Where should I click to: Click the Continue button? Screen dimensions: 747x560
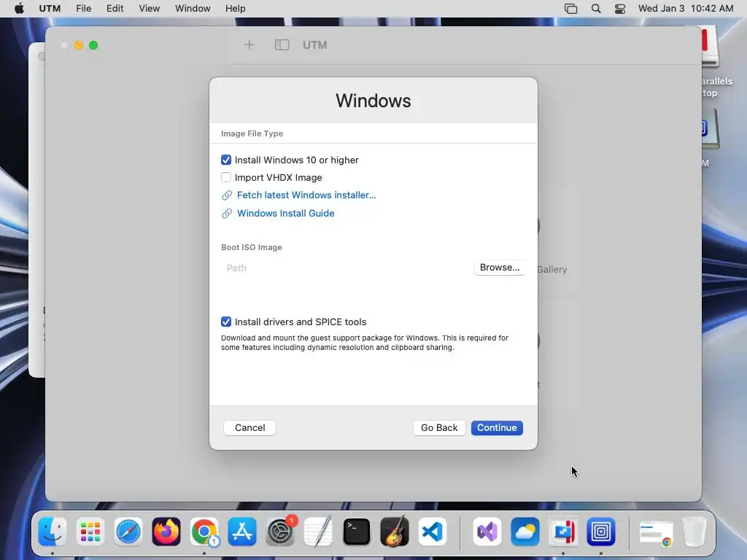coord(497,427)
